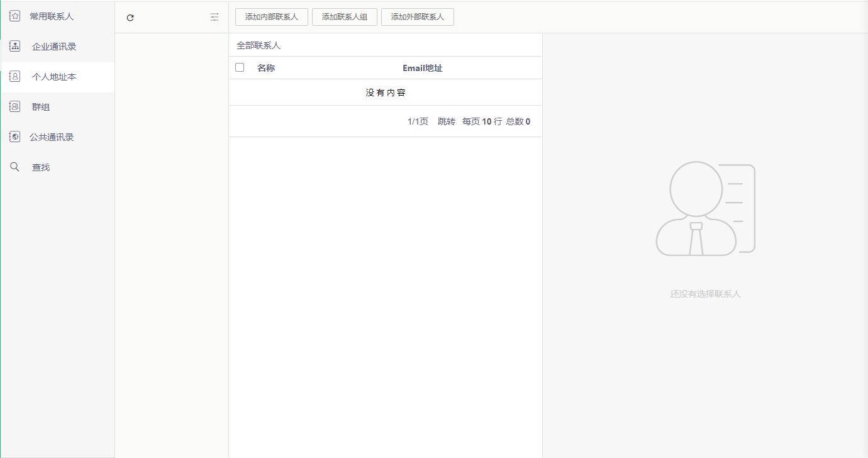Click 添加外部联系人 button
Image resolution: width=868 pixels, height=458 pixels.
pyautogui.click(x=418, y=17)
